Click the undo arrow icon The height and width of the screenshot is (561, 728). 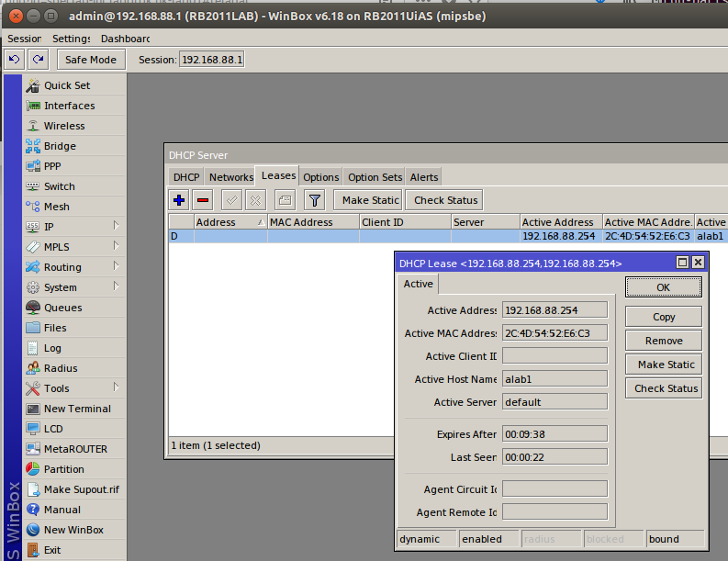click(14, 60)
